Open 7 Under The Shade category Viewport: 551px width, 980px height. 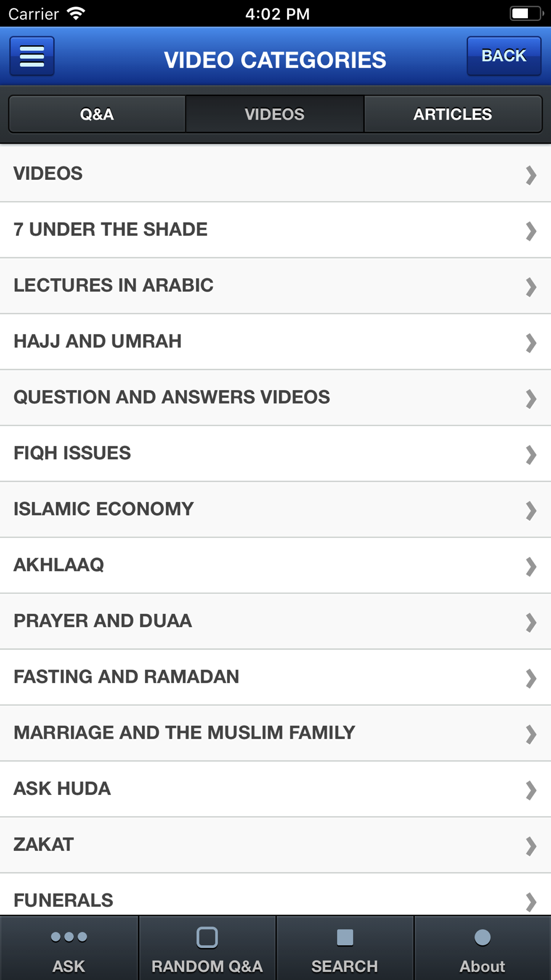click(x=275, y=230)
